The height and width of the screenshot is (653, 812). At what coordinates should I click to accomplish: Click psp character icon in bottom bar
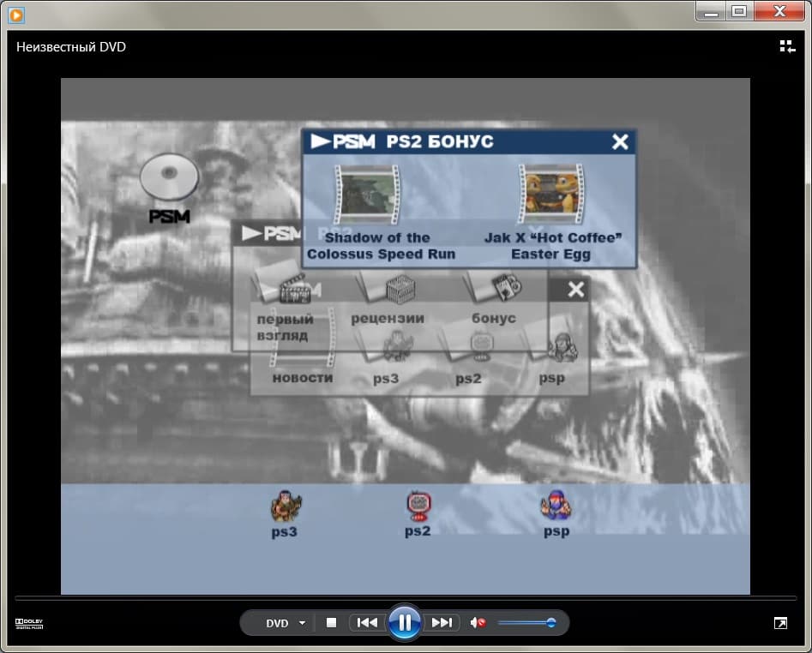point(556,505)
